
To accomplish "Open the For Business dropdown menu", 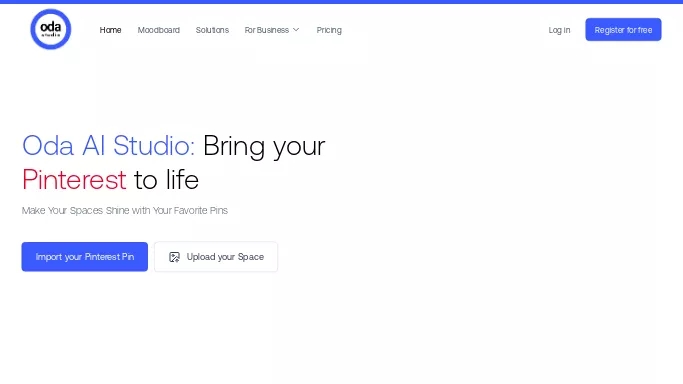I will click(272, 30).
